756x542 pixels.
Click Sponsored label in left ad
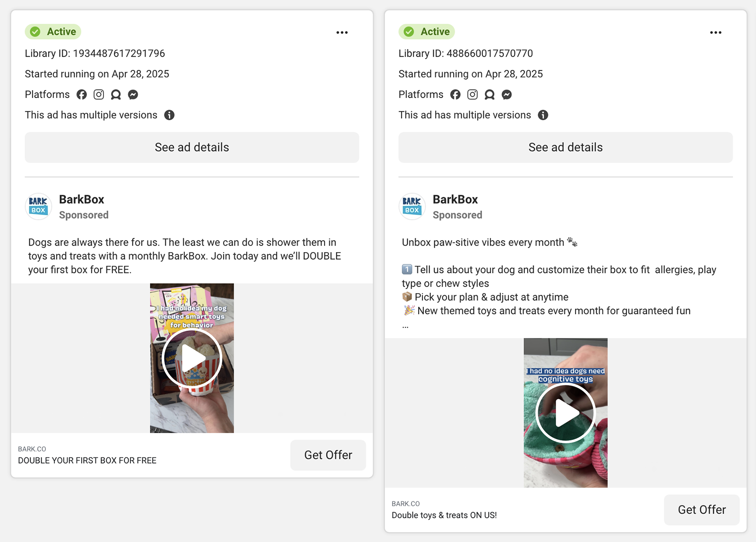pyautogui.click(x=84, y=215)
